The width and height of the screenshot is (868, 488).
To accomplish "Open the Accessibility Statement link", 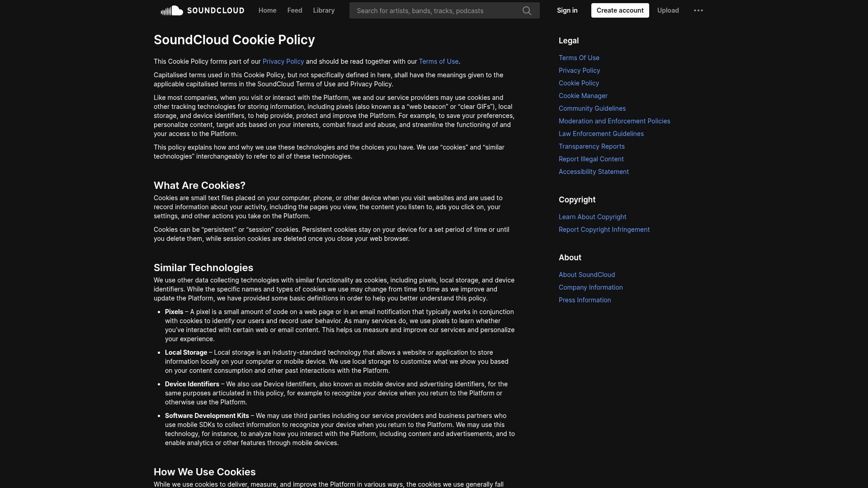I will [x=594, y=172].
